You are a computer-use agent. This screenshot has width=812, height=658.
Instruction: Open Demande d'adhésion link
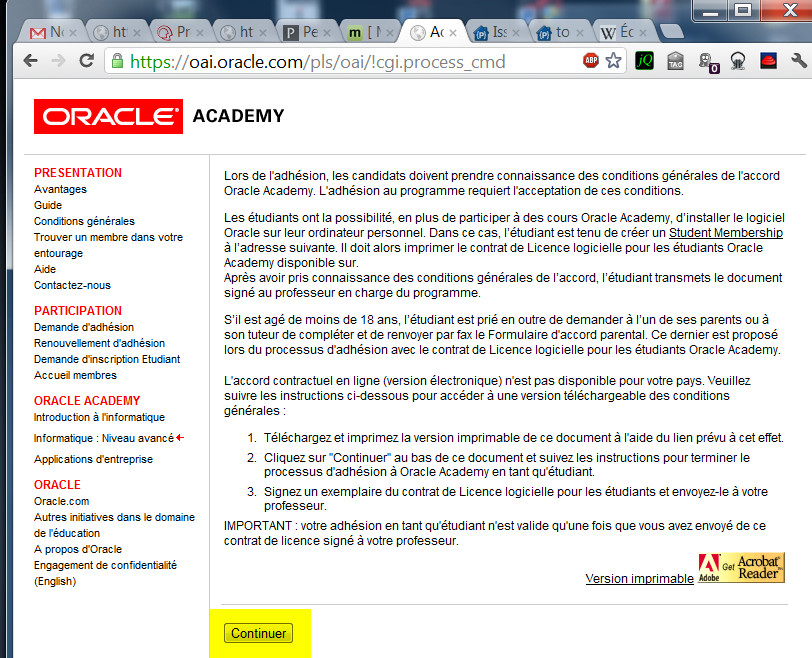click(84, 327)
